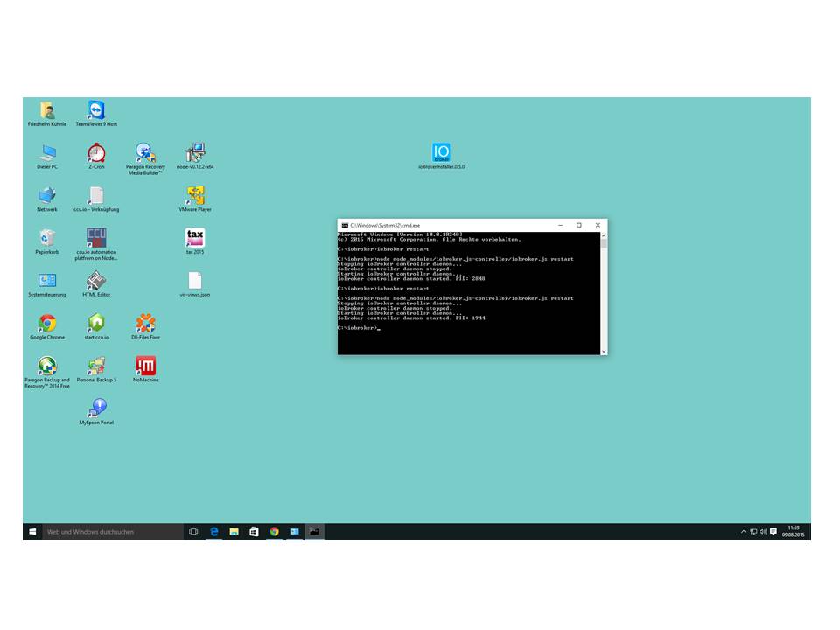This screenshot has height=630, width=840.
Task: Click the cmd.exe title bar text
Action: 385,226
